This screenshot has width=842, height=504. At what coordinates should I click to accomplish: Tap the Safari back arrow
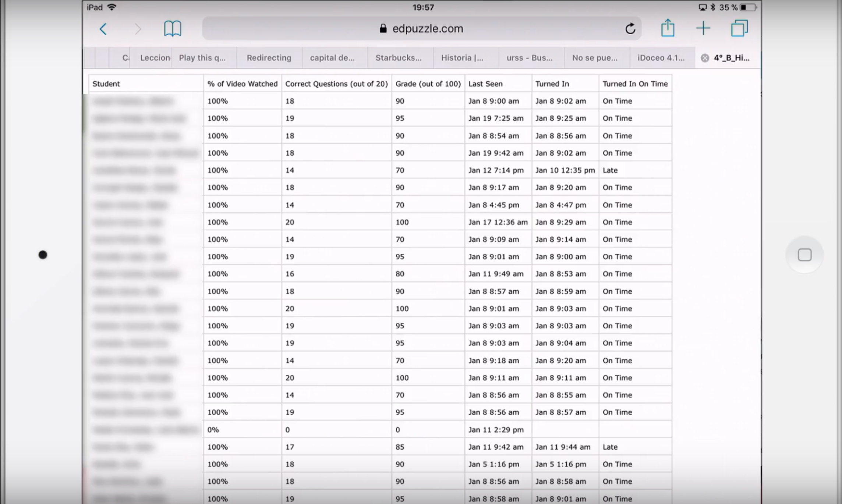coord(103,29)
